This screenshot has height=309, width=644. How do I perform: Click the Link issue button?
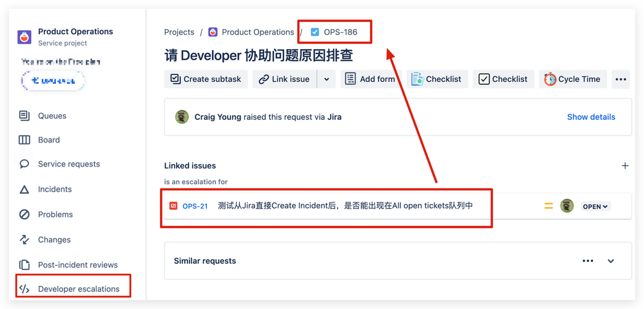coord(284,79)
